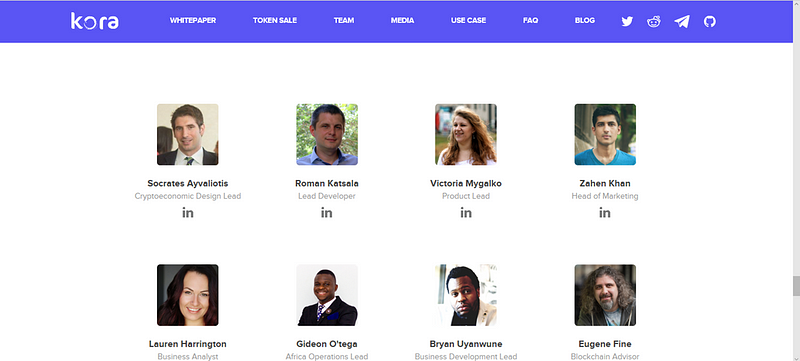
Task: Open Roman Katsala's LinkedIn icon
Action: click(327, 213)
